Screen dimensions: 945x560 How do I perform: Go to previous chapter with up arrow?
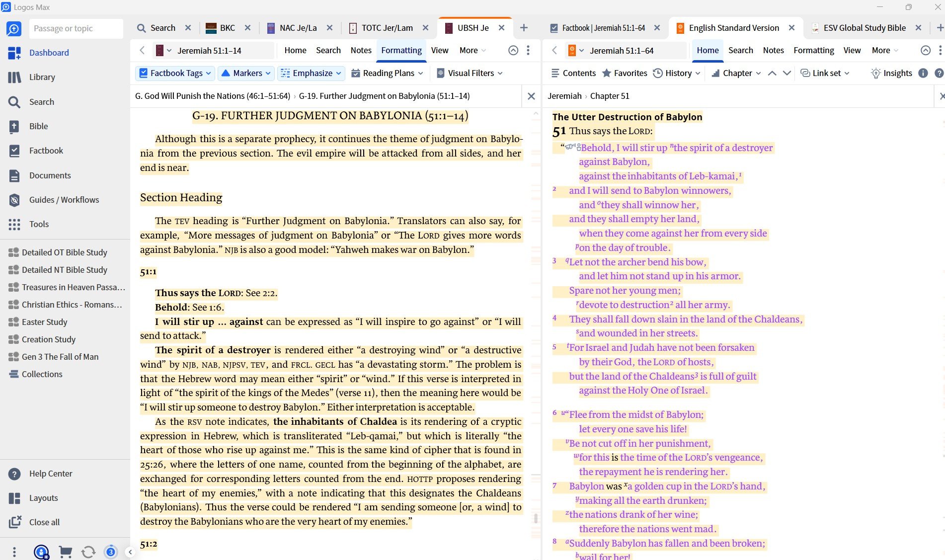pos(772,73)
